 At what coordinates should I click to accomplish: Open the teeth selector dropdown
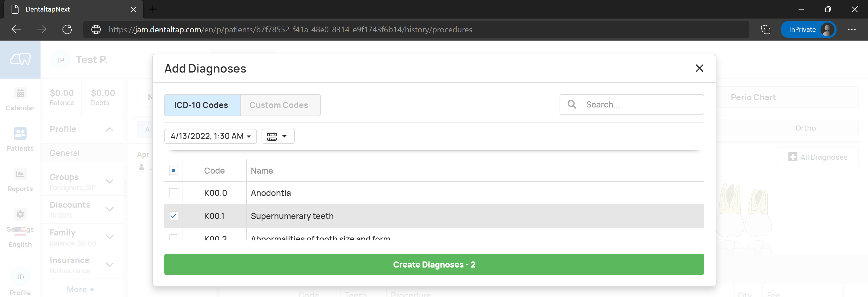278,136
